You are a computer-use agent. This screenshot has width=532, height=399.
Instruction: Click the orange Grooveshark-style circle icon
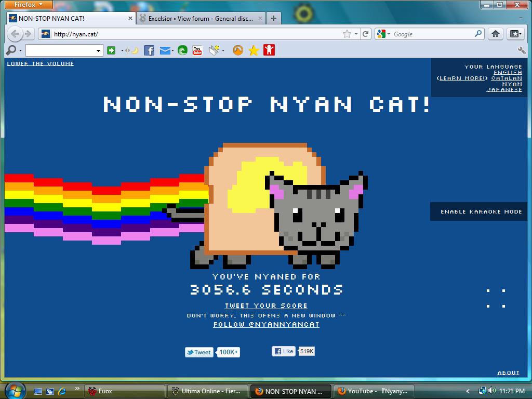click(x=238, y=50)
